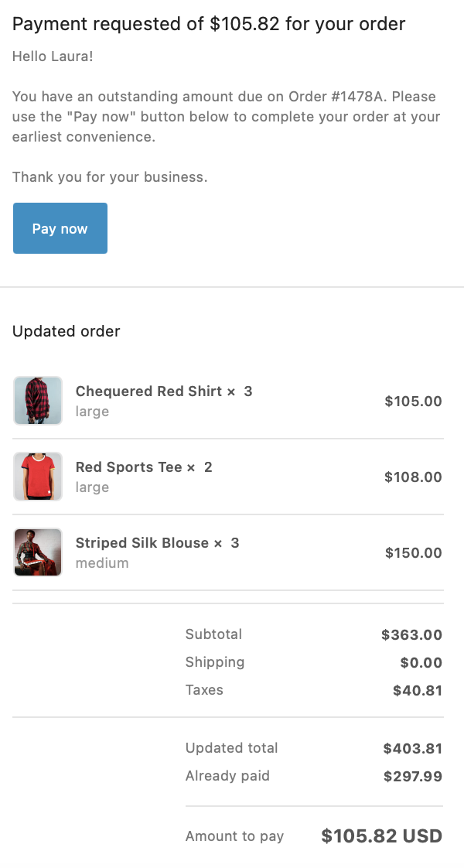This screenshot has width=464, height=868.
Task: Open the Red Sports Tee product thumbnail
Action: pyautogui.click(x=38, y=477)
